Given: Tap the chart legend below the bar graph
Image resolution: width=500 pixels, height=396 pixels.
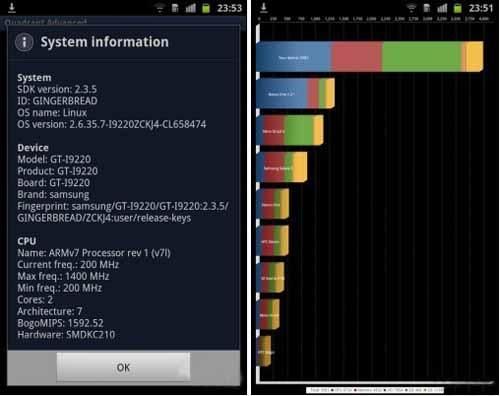Looking at the screenshot, I should click(x=375, y=390).
